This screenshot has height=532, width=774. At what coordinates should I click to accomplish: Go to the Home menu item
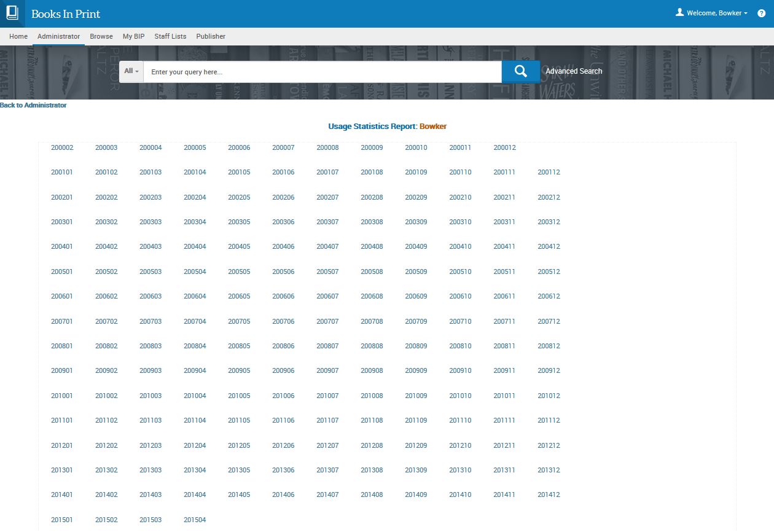pyautogui.click(x=18, y=36)
